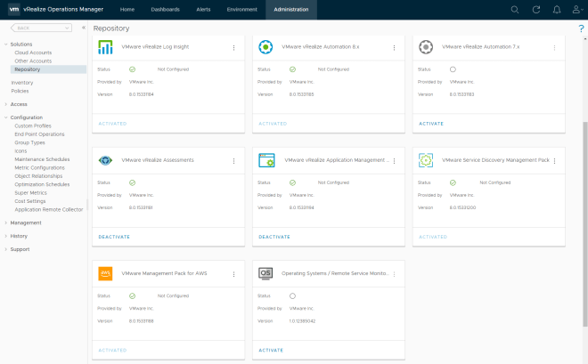Open Assessments card options menu
588x364 pixels.
(x=233, y=161)
